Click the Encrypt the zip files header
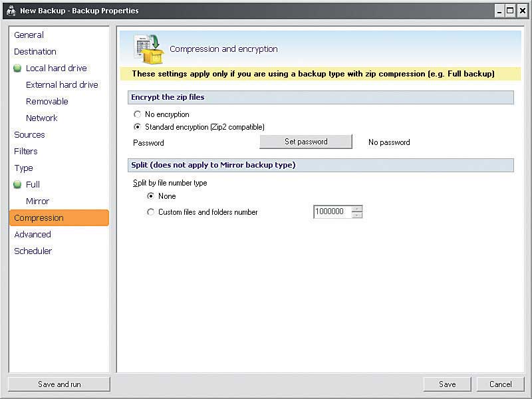 coord(321,97)
